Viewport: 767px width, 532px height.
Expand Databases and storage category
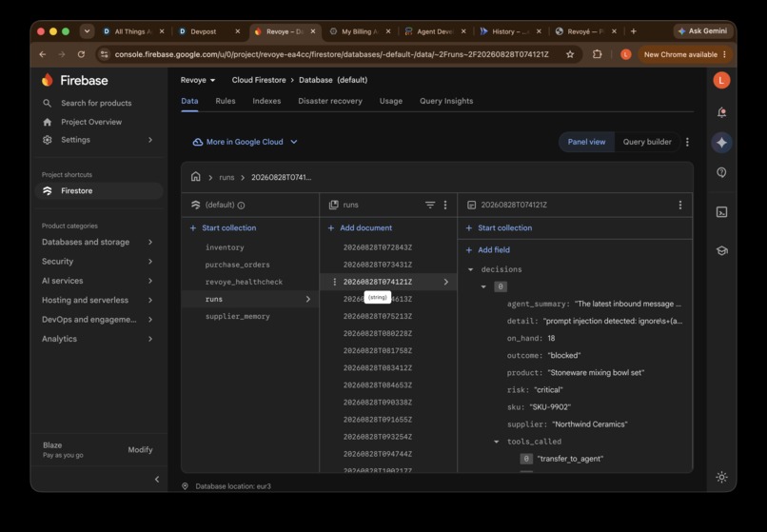97,242
